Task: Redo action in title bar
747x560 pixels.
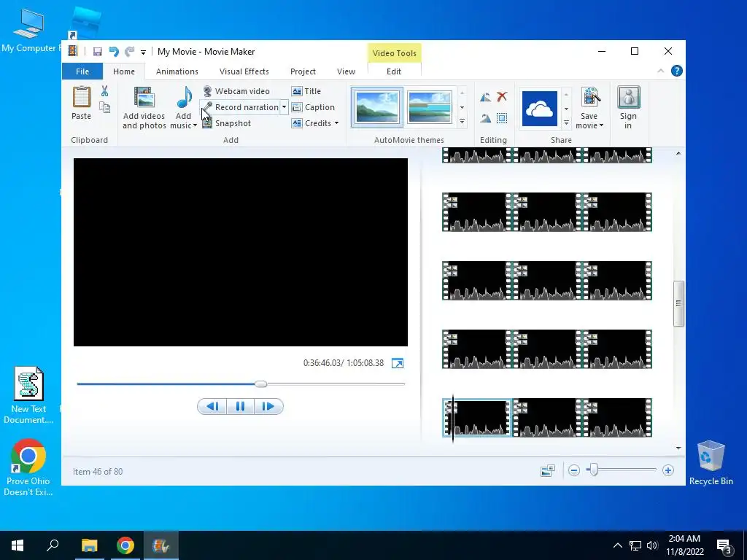Action: point(129,52)
